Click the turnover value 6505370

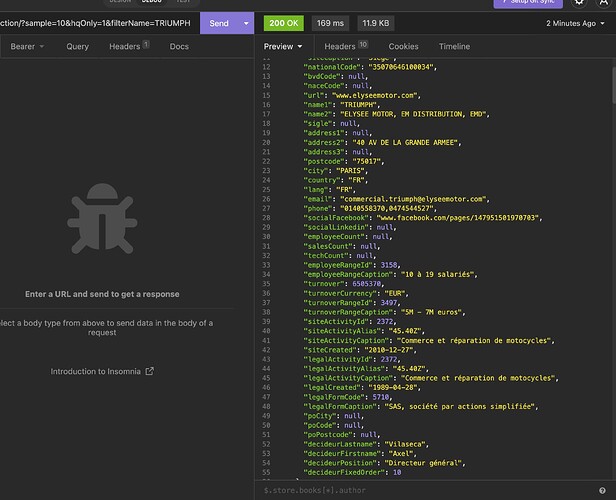coord(367,284)
